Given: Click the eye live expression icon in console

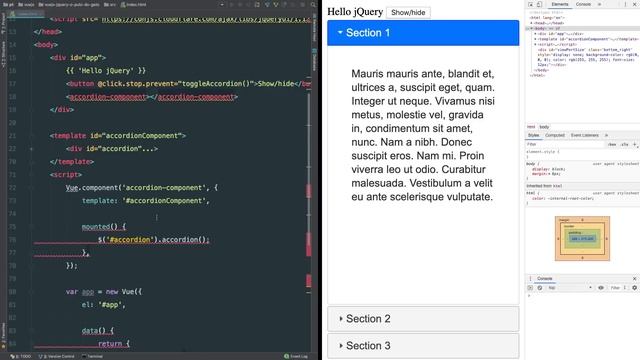Looking at the screenshot, I should click(601, 288).
